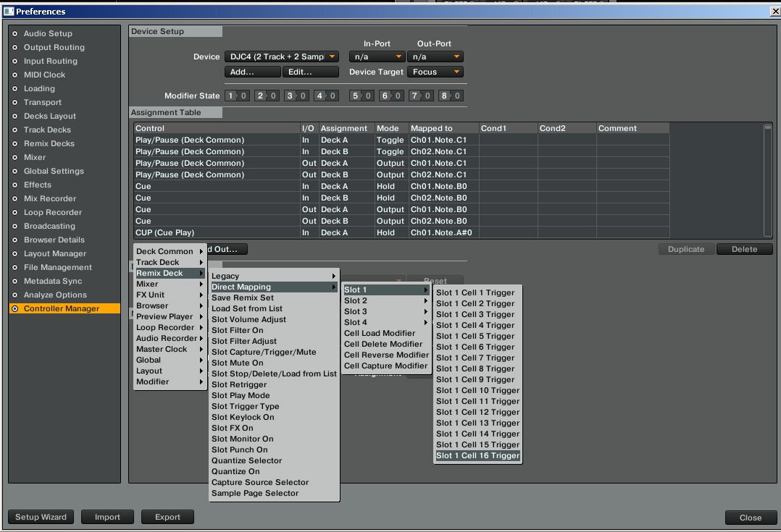Open the Mixer preferences section

coord(34,157)
